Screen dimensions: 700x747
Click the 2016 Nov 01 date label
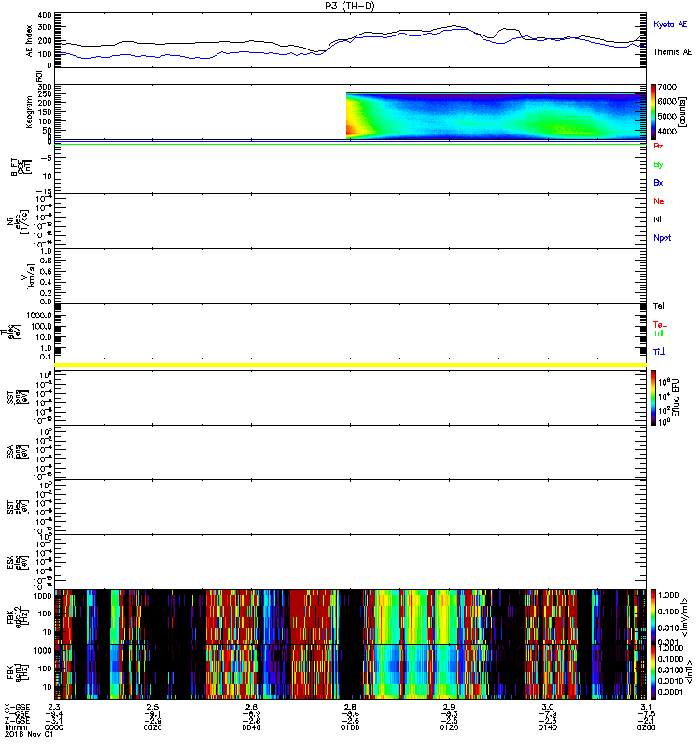click(29, 734)
